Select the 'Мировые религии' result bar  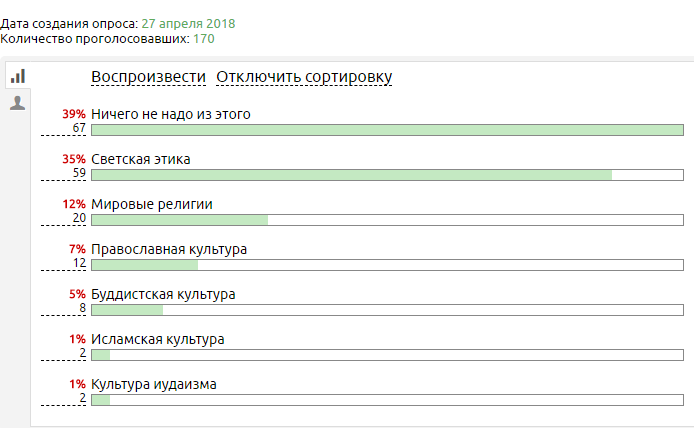point(387,220)
